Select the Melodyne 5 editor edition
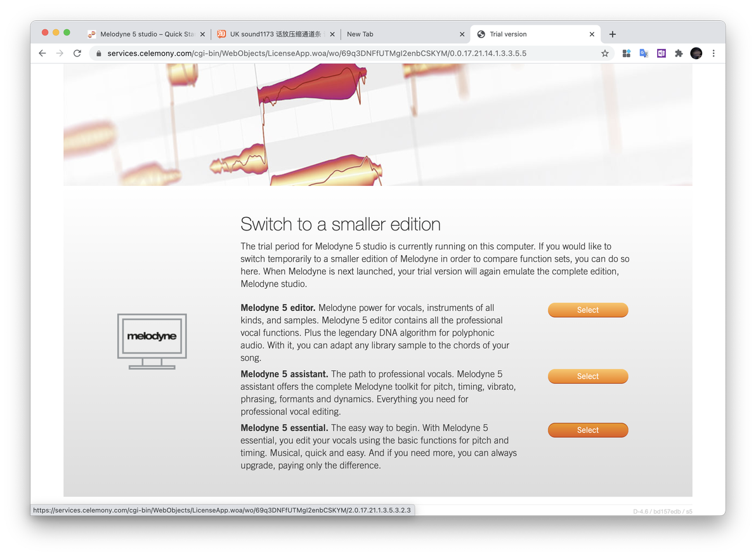 point(588,310)
